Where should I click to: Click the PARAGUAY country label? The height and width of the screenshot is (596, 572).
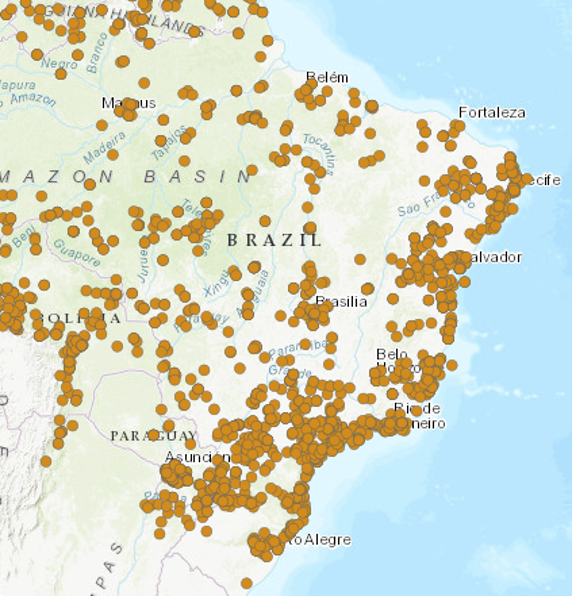click(x=154, y=436)
